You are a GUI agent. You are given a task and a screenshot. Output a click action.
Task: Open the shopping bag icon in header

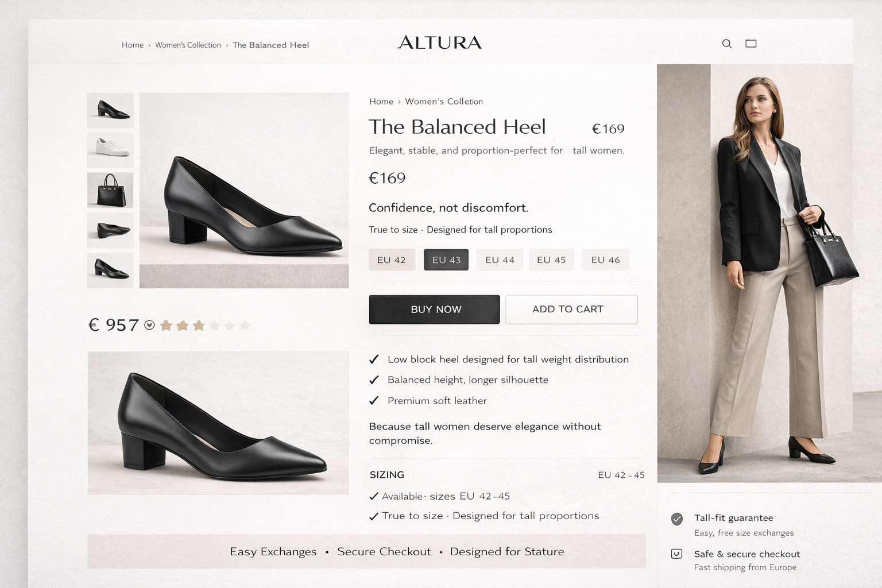751,44
